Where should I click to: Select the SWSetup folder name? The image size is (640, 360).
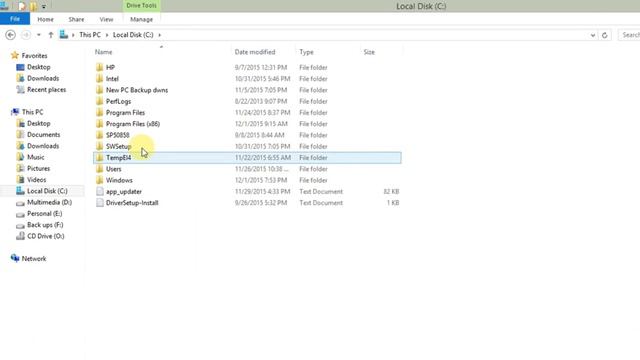pos(118,146)
